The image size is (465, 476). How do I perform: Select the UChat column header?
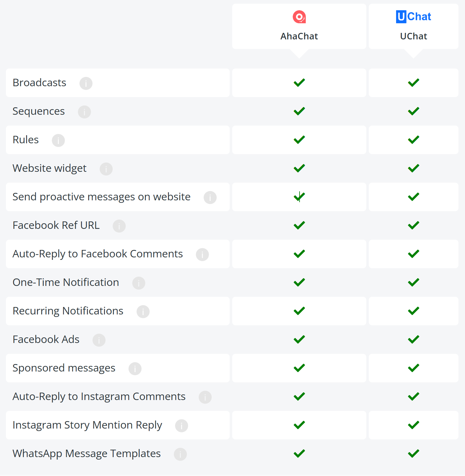[x=413, y=26]
